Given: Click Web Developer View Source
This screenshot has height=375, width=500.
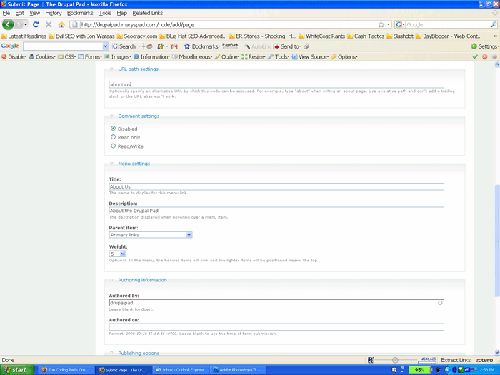Looking at the screenshot, I should click(x=310, y=57).
